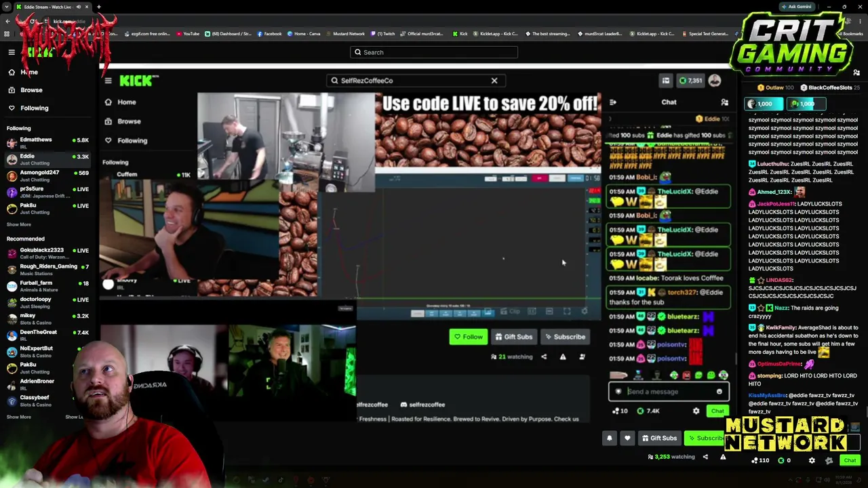Image resolution: width=868 pixels, height=488 pixels.
Task: Click the green Kick logo in inner stream
Action: pyautogui.click(x=139, y=81)
